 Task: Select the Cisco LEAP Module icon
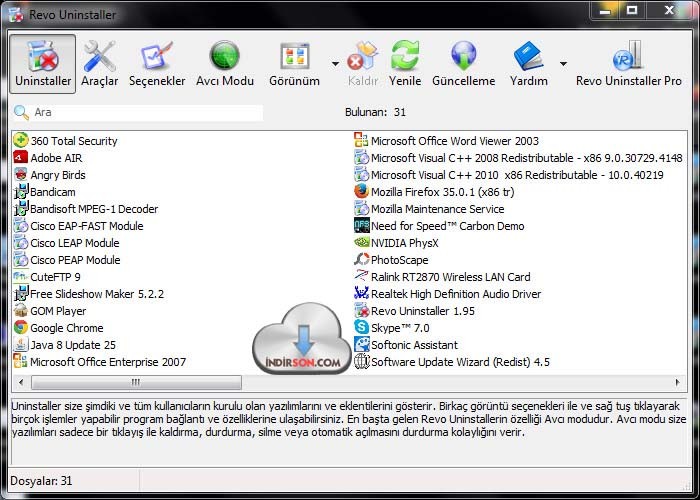tap(21, 242)
